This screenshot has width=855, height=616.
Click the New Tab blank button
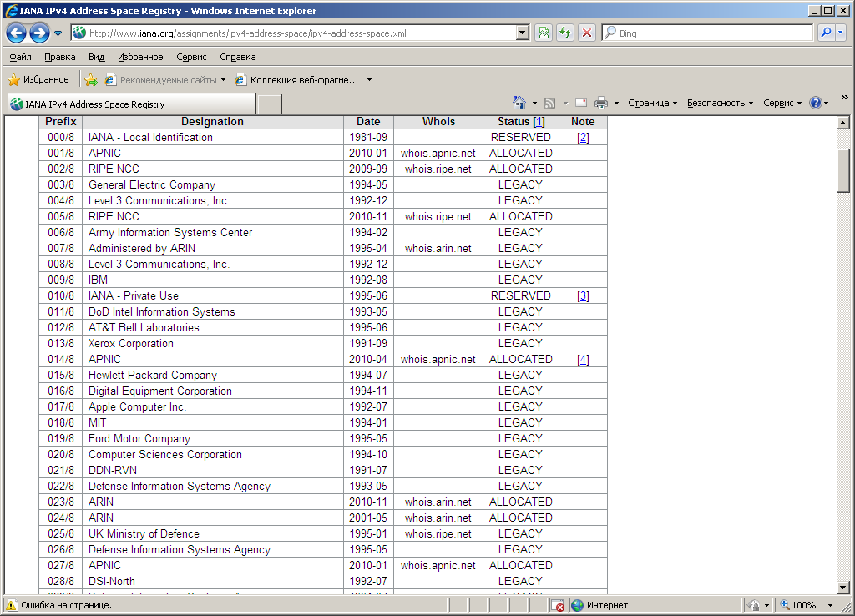270,104
